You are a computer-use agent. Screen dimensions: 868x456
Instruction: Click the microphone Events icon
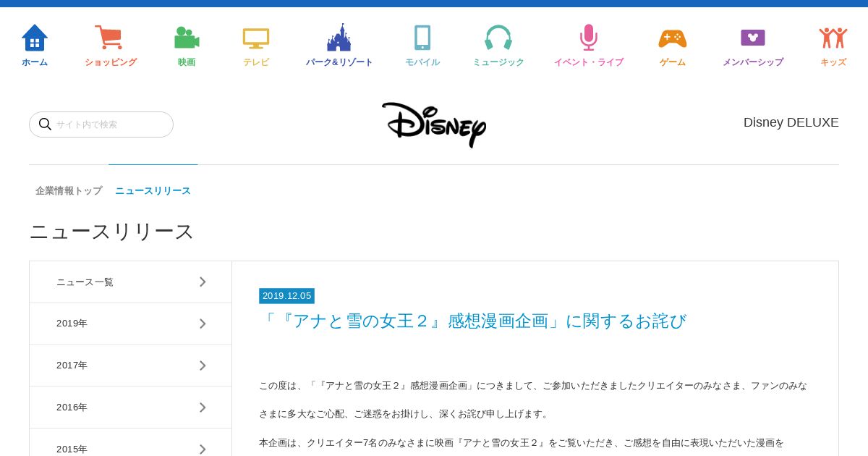click(x=589, y=38)
